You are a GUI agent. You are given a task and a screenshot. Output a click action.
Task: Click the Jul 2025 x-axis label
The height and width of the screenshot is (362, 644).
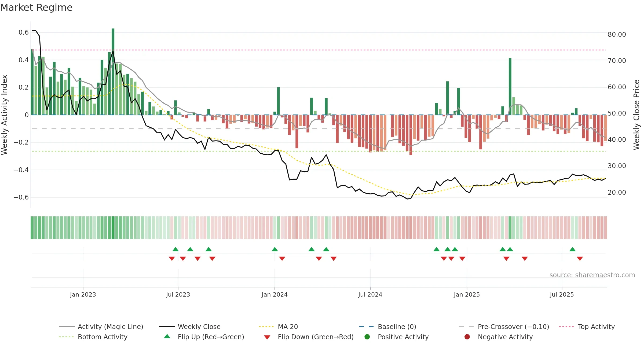562,295
